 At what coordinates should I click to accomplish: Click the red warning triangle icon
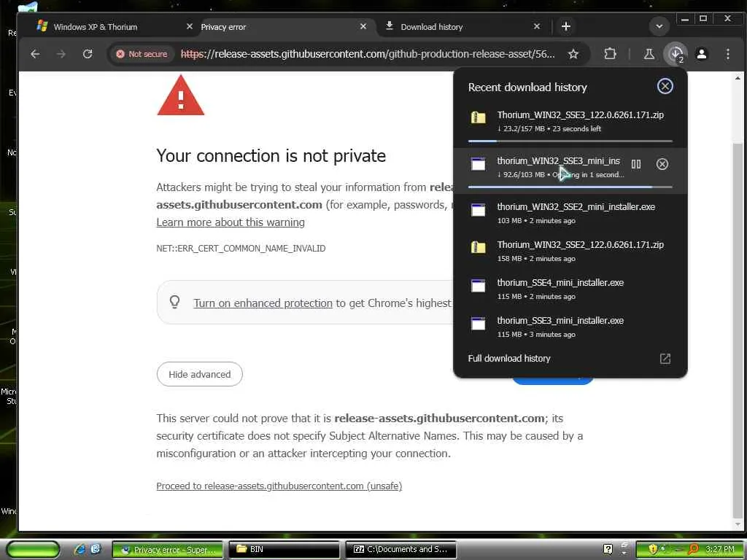[x=181, y=96]
